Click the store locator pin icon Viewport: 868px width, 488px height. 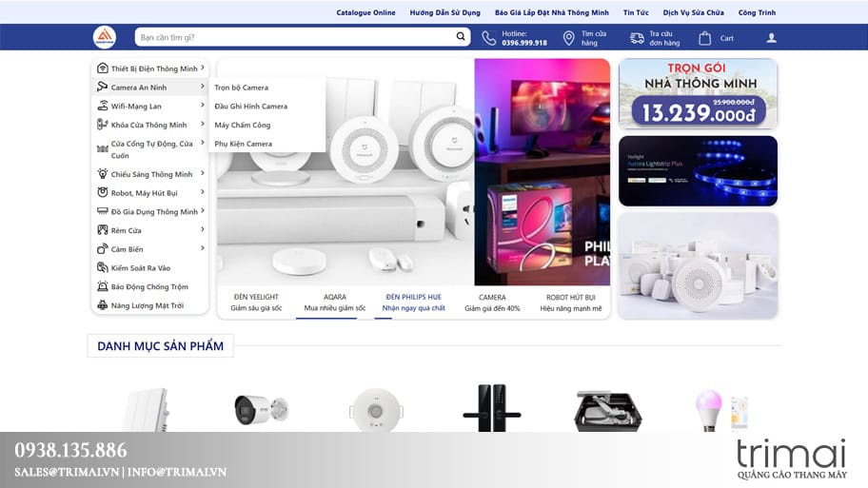pos(568,38)
